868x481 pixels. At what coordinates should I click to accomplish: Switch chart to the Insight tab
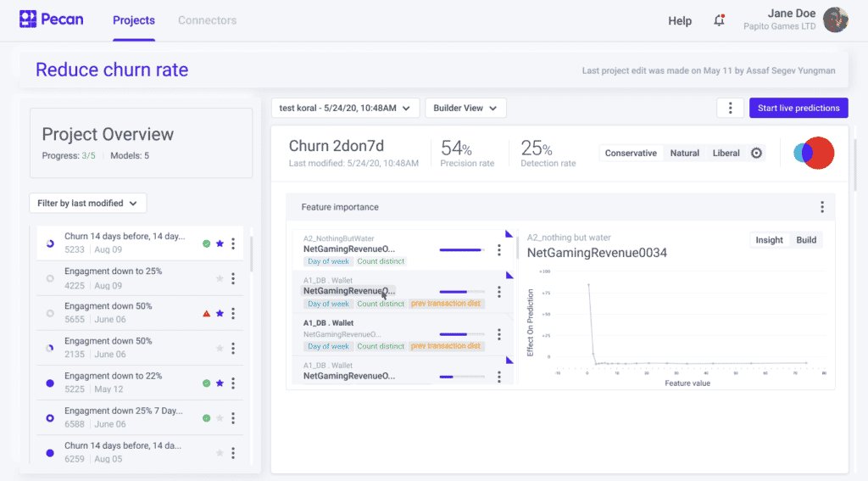[x=769, y=240]
